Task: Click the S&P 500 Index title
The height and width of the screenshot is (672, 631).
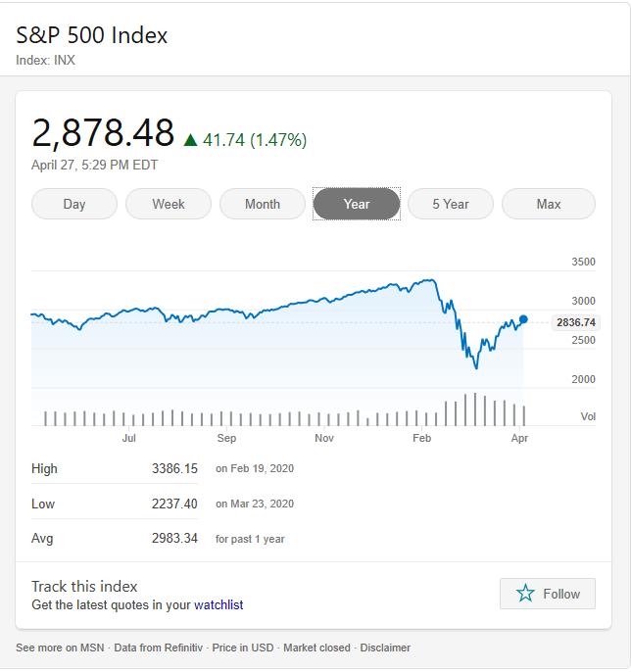Action: pyautogui.click(x=92, y=35)
